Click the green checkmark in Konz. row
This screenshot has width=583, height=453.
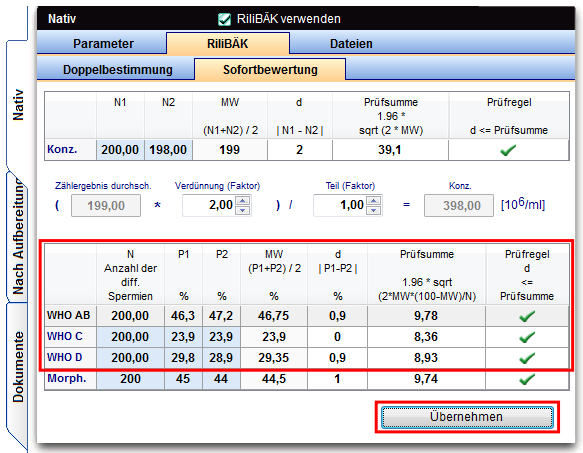click(508, 150)
